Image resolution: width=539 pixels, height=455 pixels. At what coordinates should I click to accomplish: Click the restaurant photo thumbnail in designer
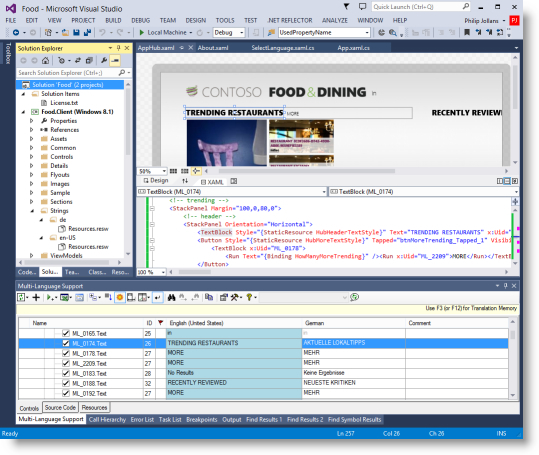point(301,136)
